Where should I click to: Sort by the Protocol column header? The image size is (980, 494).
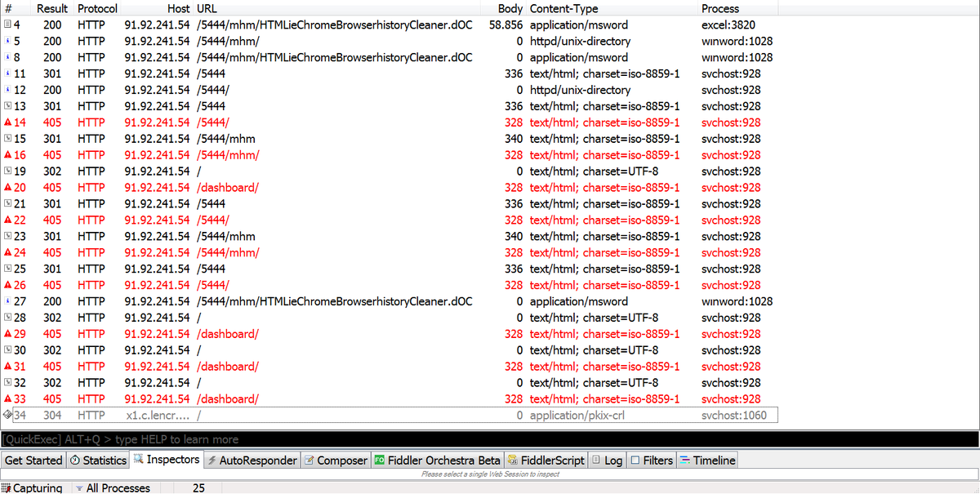coord(97,8)
